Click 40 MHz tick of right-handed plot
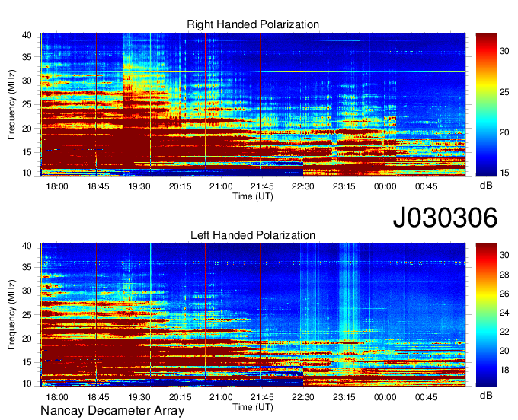 (x=27, y=35)
